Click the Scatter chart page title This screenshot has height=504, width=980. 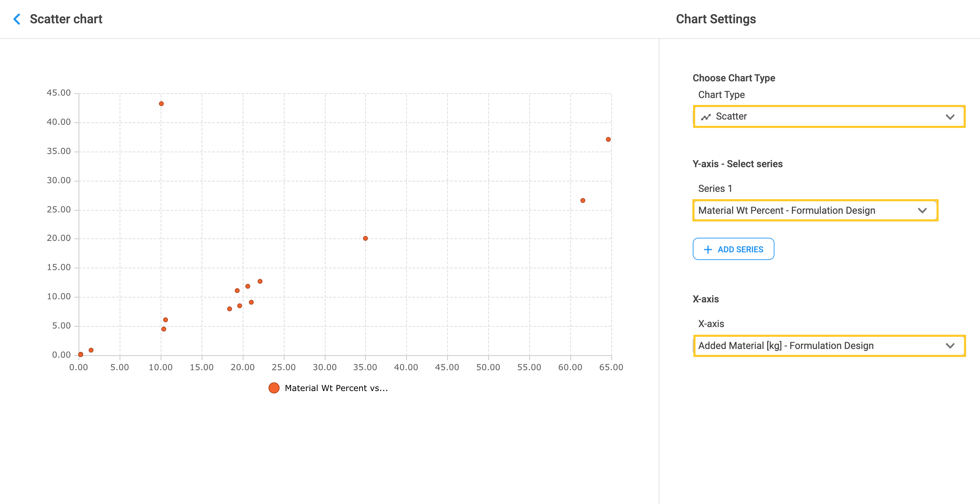[x=66, y=19]
